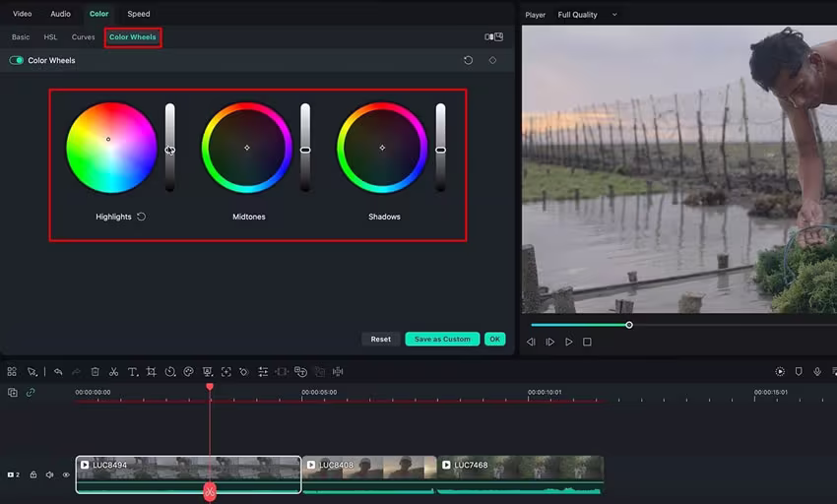Select the LUC8494 clip on timeline
Image resolution: width=837 pixels, height=504 pixels.
click(188, 474)
